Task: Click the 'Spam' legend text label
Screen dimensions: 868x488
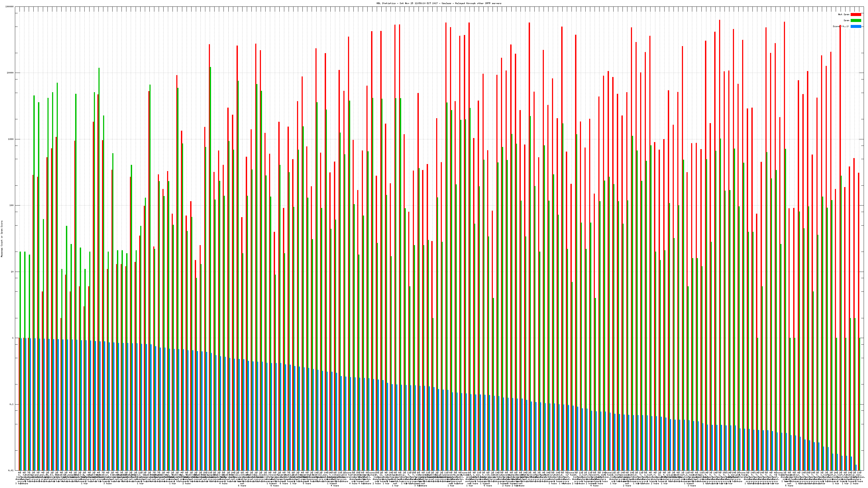Action: click(x=846, y=21)
